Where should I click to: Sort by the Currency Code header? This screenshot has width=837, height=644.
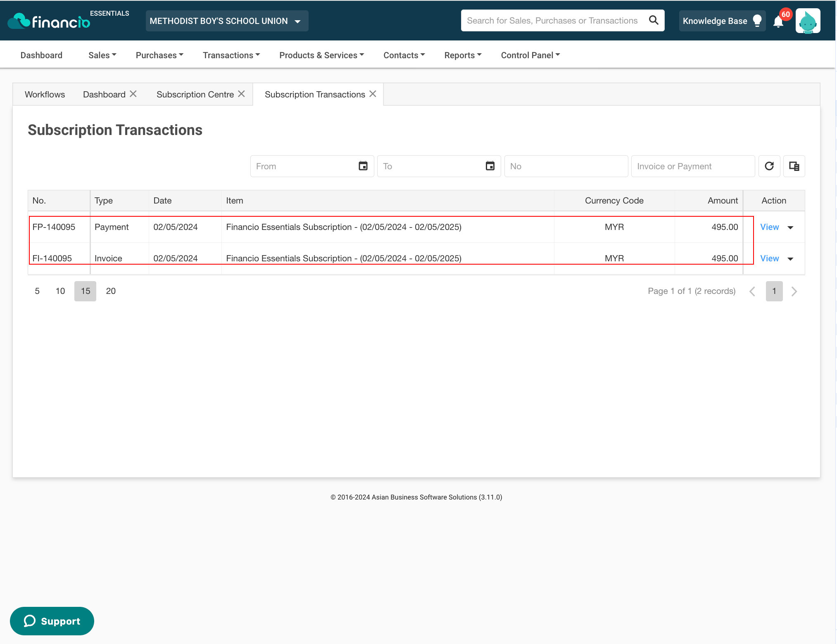tap(614, 201)
